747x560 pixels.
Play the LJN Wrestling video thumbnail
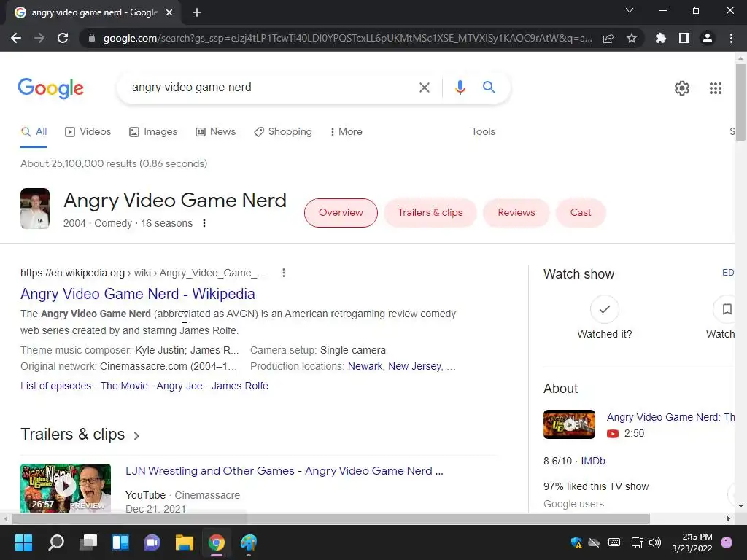(x=66, y=488)
